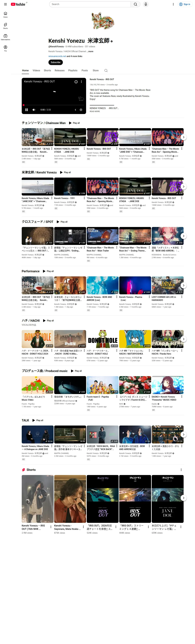Screen dimensions: 195x644
Task: Open Panda Hero video thumbnail
Action: point(168,339)
